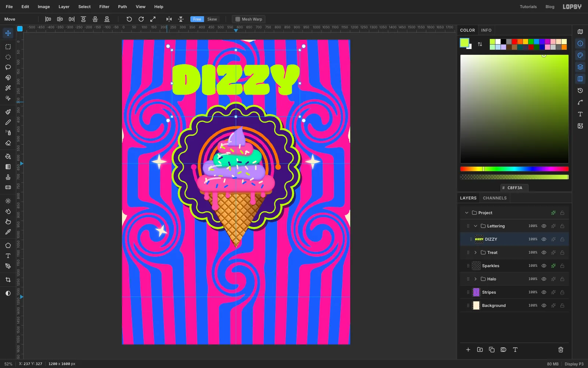The image size is (588, 368).
Task: Open the Blog link
Action: pyautogui.click(x=550, y=7)
